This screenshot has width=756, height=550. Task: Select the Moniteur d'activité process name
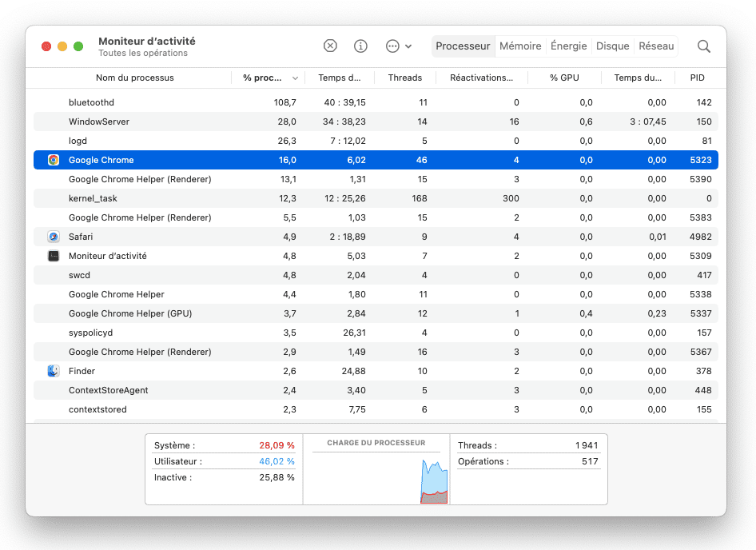tap(108, 256)
